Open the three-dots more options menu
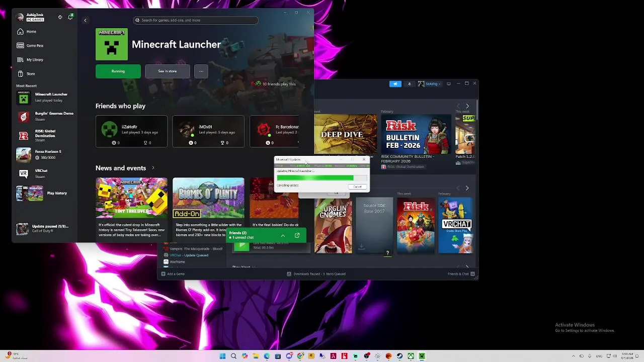This screenshot has height=362, width=644. tap(201, 71)
